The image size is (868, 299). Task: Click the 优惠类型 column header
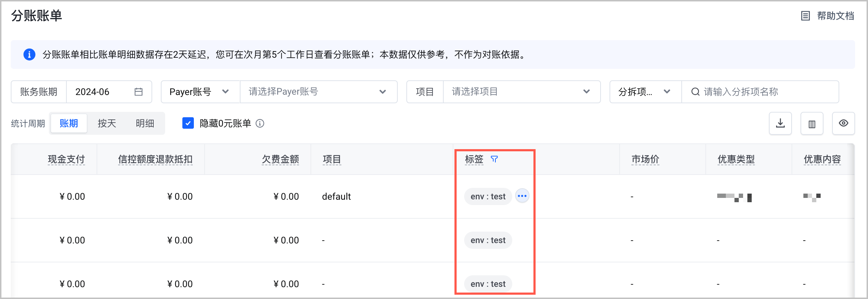pos(736,159)
